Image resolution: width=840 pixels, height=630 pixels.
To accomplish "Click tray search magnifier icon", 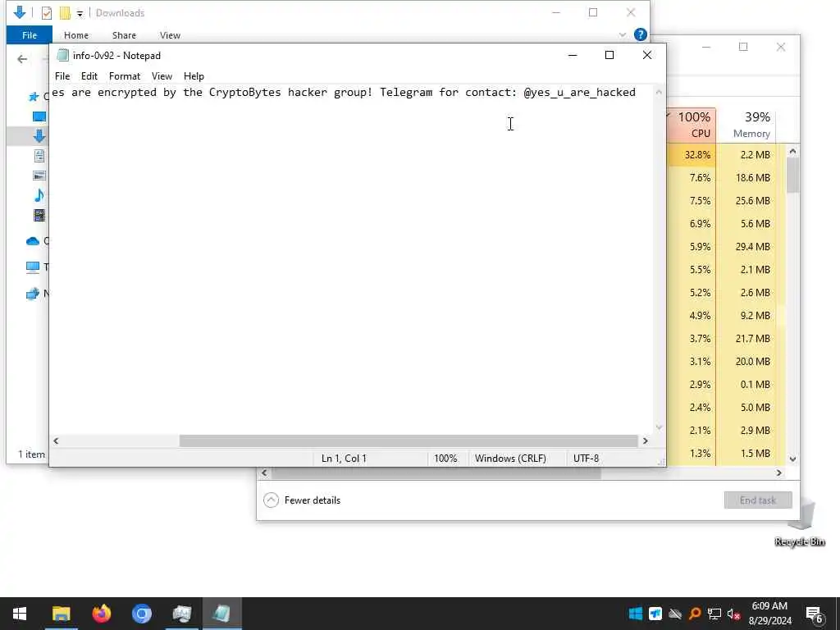I will coord(695,614).
